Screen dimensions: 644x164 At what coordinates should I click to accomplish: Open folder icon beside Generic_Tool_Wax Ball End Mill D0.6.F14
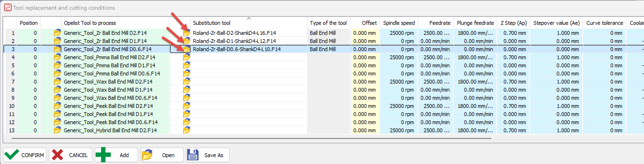coord(57,98)
